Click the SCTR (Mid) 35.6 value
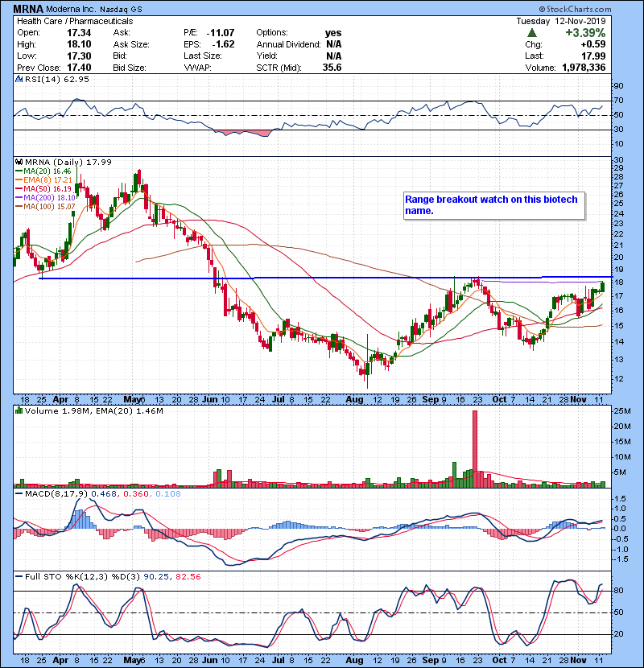 332,68
